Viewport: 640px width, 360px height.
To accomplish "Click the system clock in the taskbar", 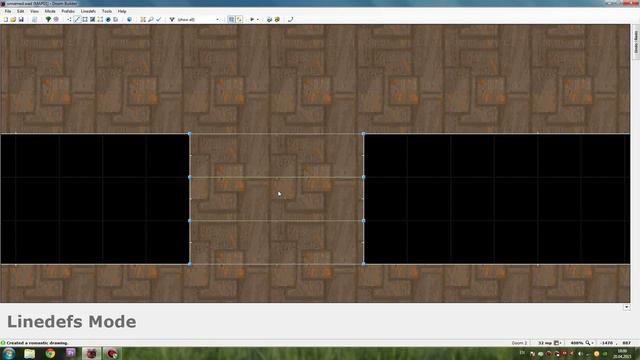I will [623, 354].
